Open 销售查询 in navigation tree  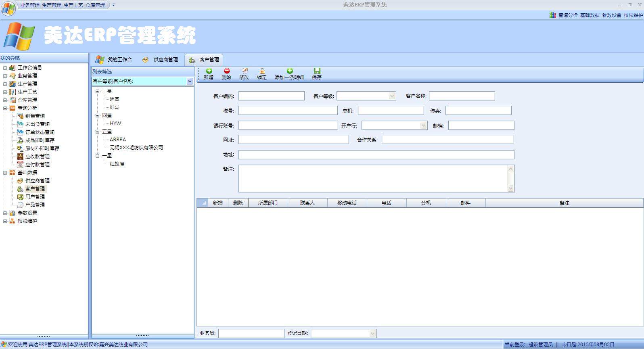[35, 116]
